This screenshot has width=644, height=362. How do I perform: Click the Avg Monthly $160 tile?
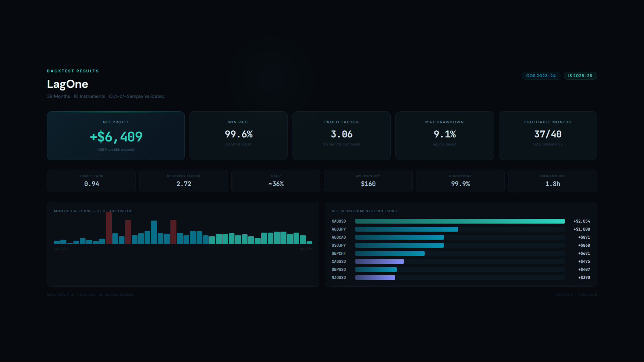pyautogui.click(x=368, y=181)
